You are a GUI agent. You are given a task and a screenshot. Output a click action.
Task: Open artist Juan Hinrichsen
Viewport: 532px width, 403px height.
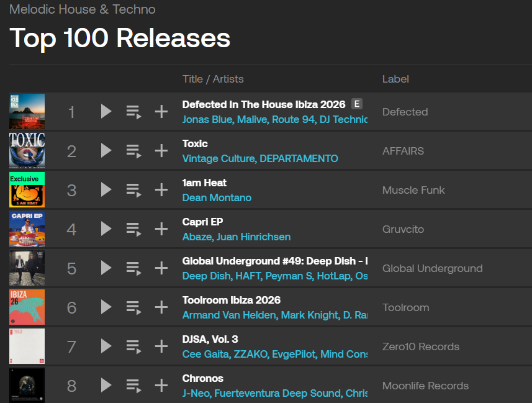tap(253, 237)
